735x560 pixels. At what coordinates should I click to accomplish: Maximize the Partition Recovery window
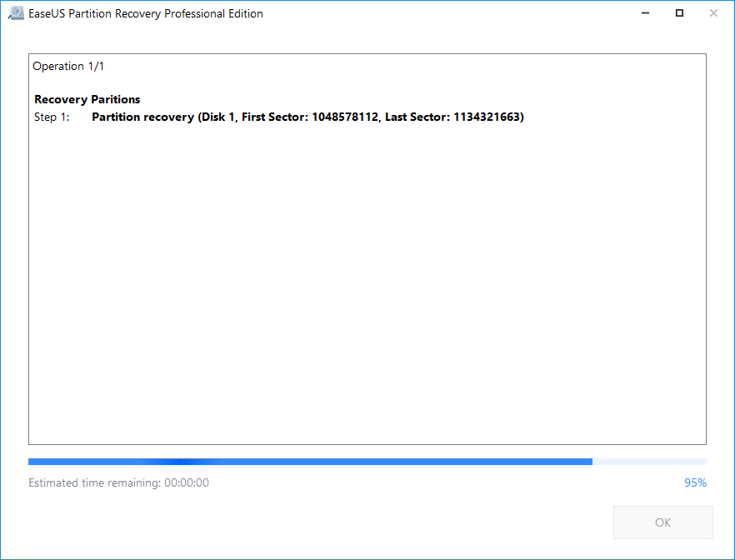coord(679,13)
